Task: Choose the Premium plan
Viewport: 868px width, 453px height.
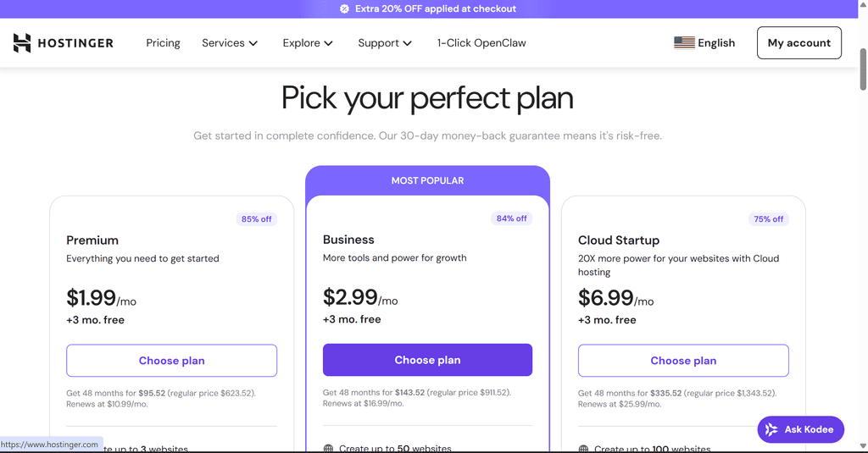Action: pyautogui.click(x=171, y=361)
